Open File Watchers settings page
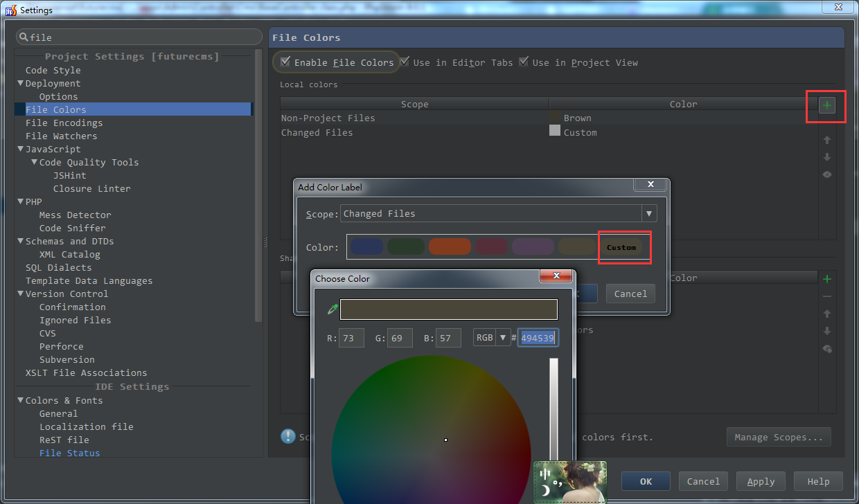 pyautogui.click(x=62, y=136)
